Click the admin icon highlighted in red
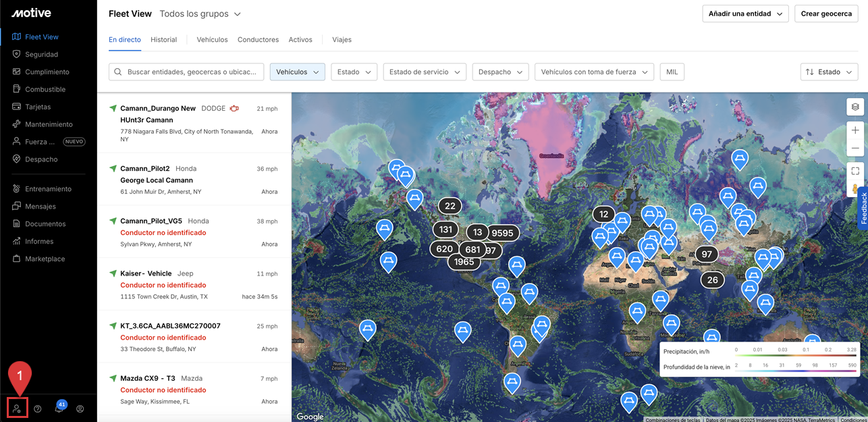The width and height of the screenshot is (868, 422). tap(17, 408)
